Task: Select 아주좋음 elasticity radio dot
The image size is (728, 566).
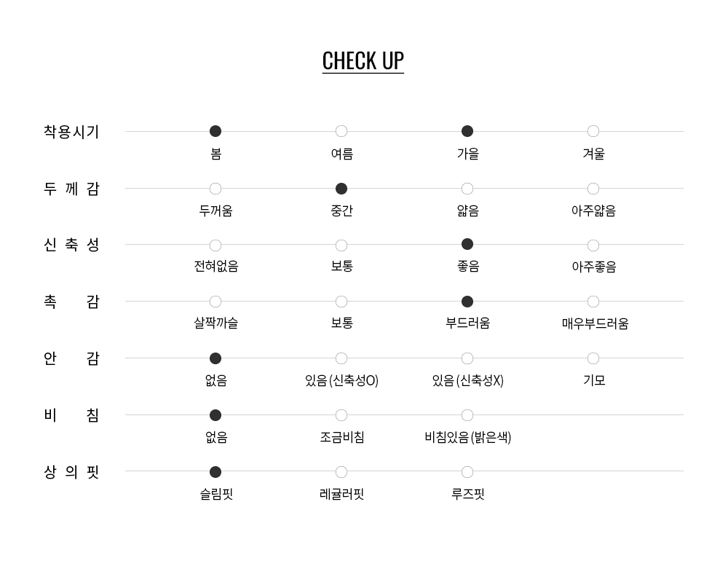Action: click(x=593, y=245)
